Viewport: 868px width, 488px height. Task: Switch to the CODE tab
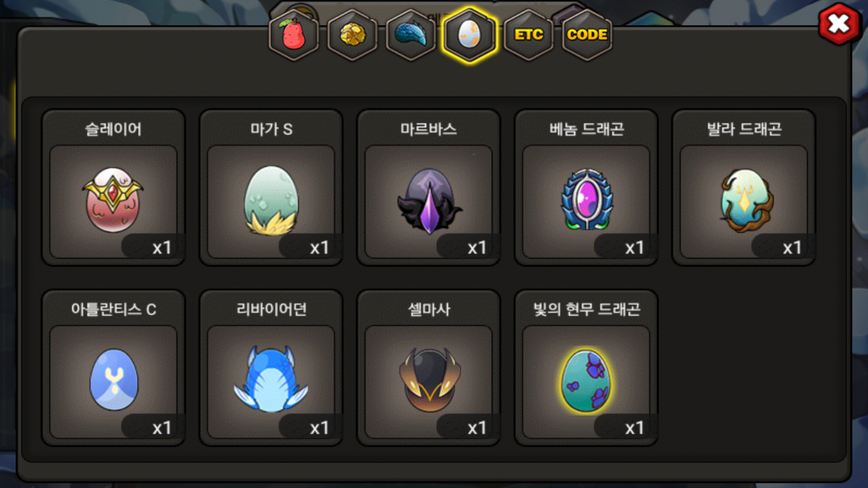pyautogui.click(x=587, y=35)
